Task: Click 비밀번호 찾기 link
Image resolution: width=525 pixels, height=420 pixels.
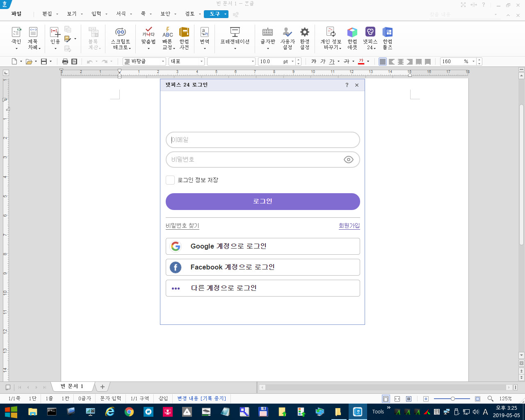Action: 183,226
